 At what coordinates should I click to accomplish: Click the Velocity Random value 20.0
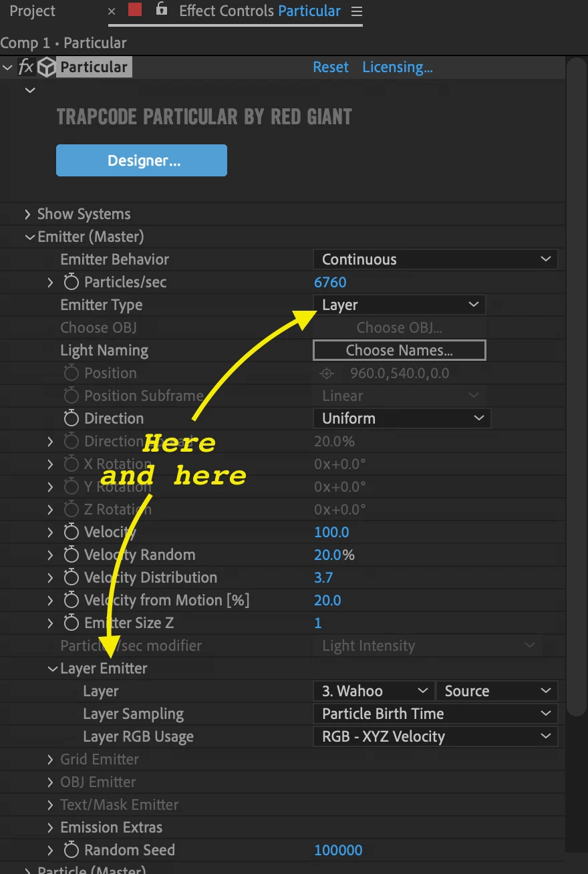pyautogui.click(x=328, y=555)
